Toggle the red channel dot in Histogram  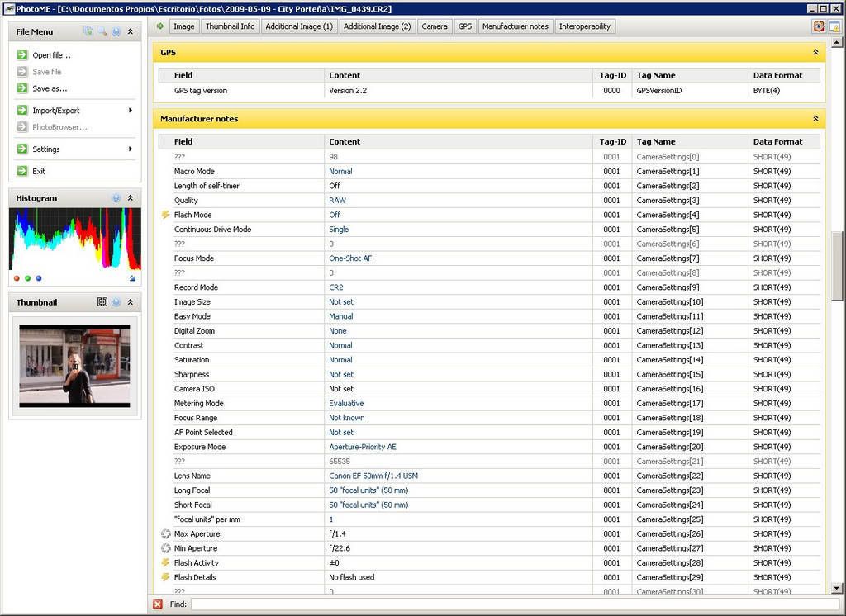click(x=17, y=278)
